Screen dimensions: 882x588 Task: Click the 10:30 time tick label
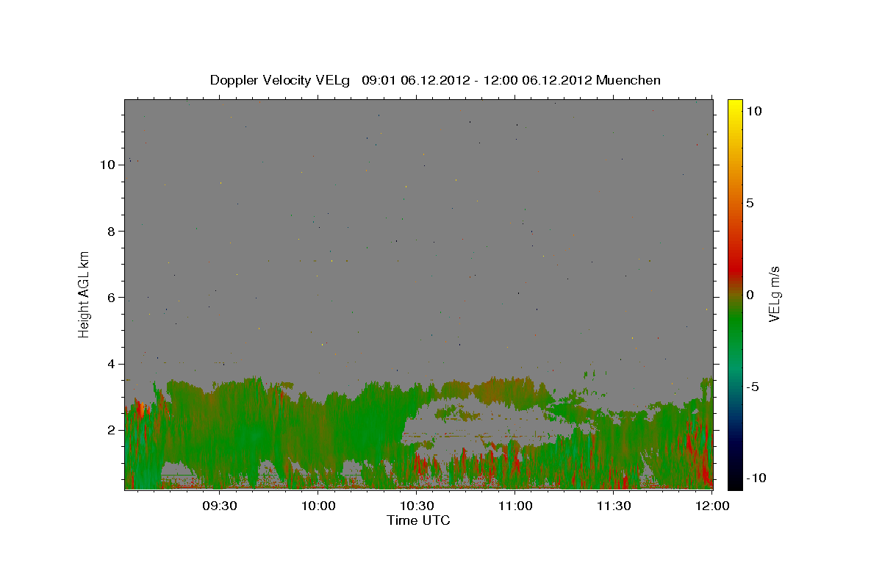pyautogui.click(x=417, y=506)
